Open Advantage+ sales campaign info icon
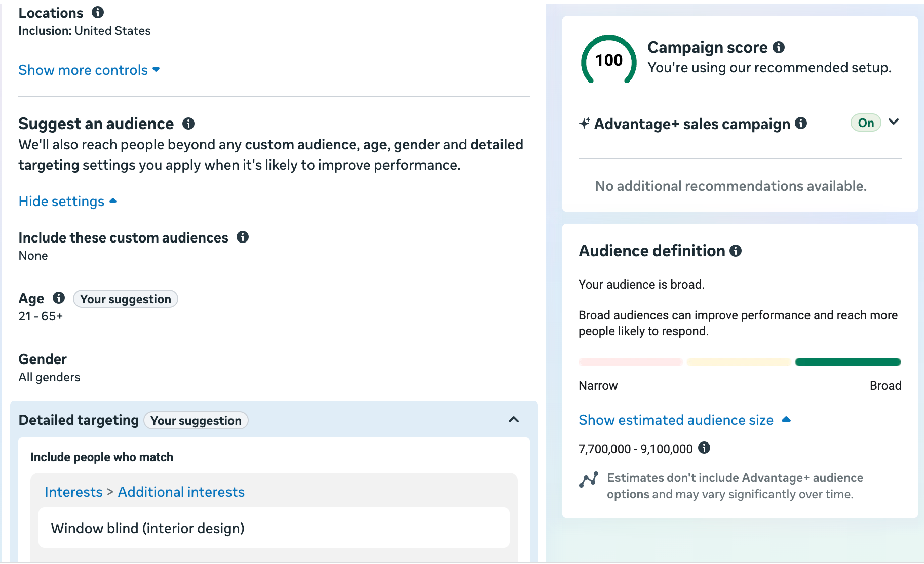Viewport: 924px width, 564px height. tap(801, 123)
